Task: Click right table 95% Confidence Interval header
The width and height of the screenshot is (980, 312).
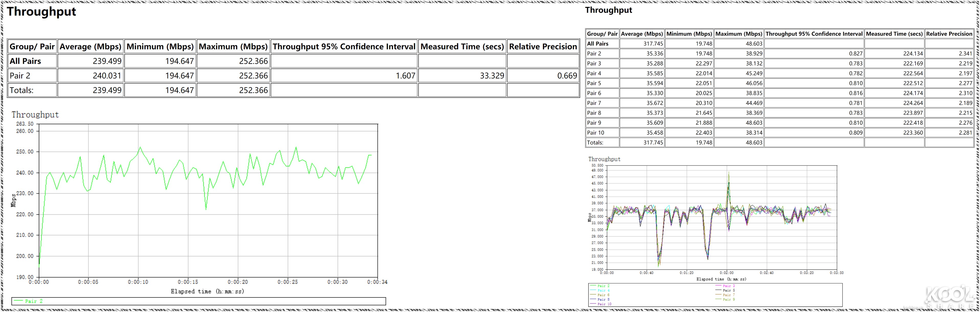Action: point(814,34)
